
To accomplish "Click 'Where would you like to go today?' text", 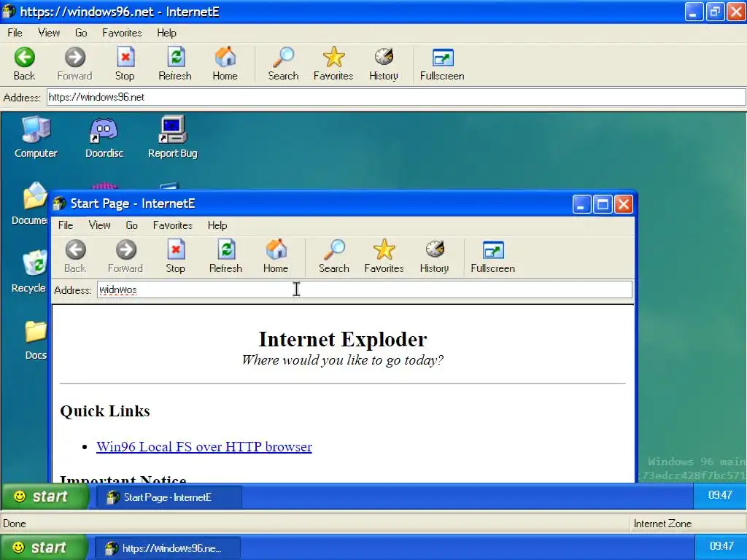I will point(343,360).
